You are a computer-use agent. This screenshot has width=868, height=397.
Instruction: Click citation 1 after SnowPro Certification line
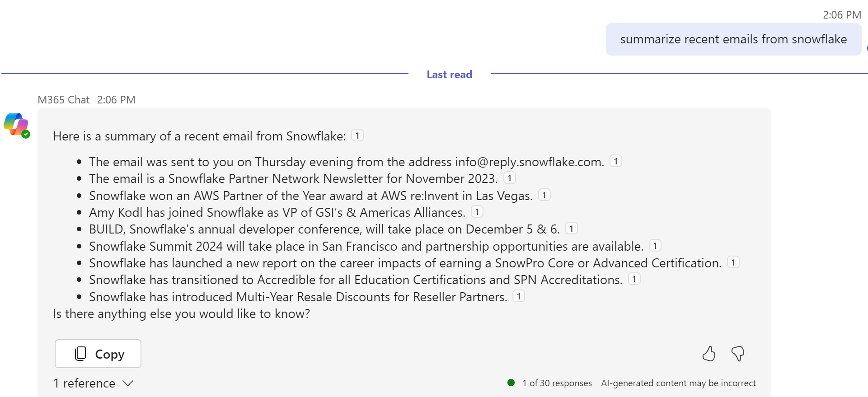click(733, 262)
